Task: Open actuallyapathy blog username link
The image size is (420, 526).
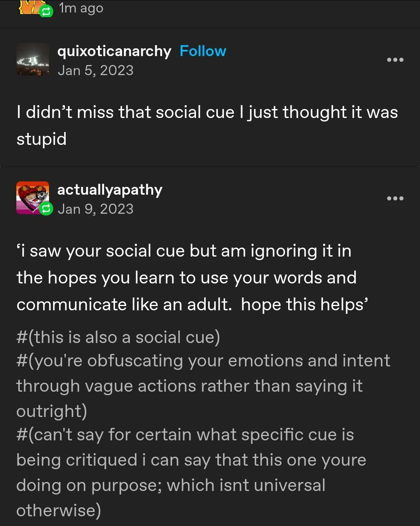Action: (x=110, y=190)
